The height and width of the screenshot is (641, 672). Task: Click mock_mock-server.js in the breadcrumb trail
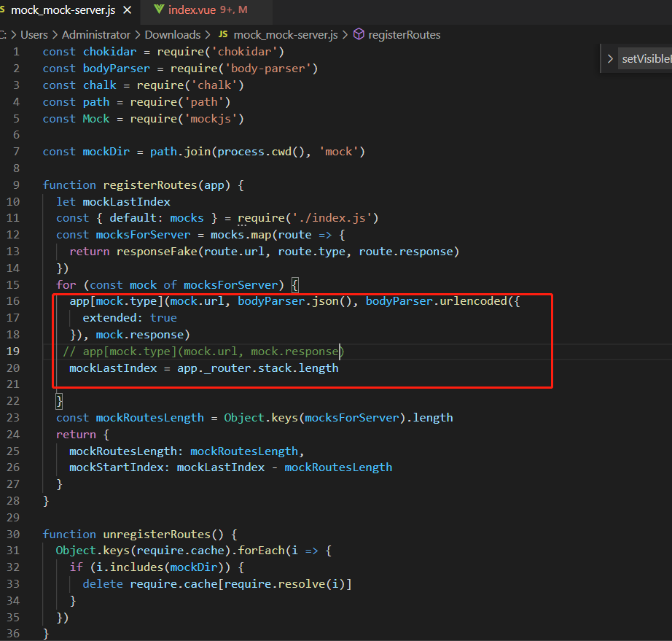click(286, 34)
